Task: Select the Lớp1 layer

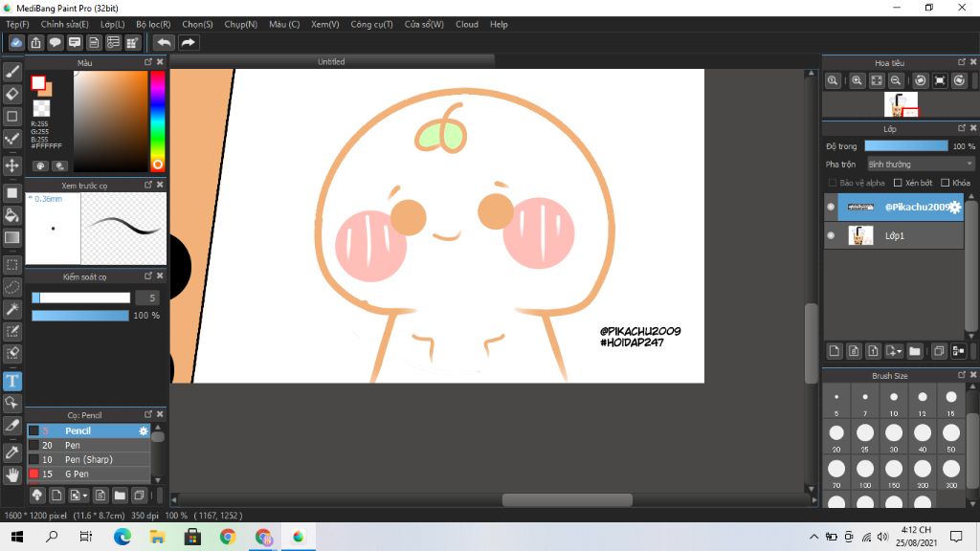Action: pos(894,235)
